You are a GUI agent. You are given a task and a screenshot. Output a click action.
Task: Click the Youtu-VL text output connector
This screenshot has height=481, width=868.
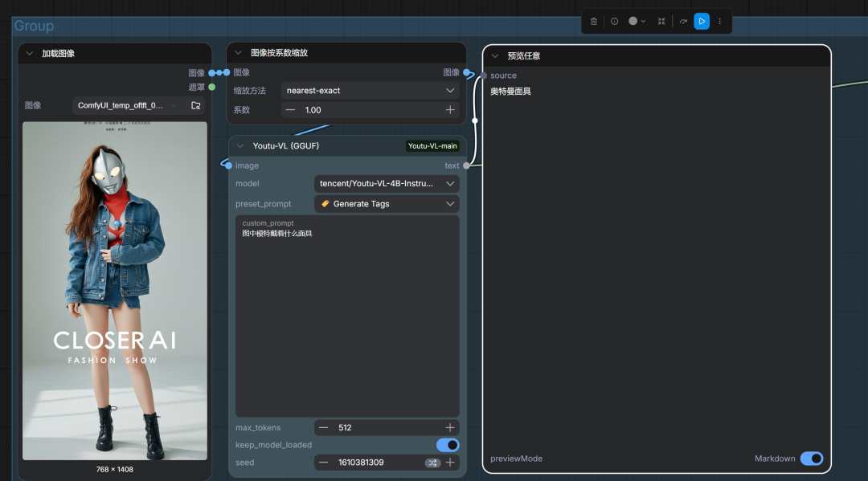[466, 165]
